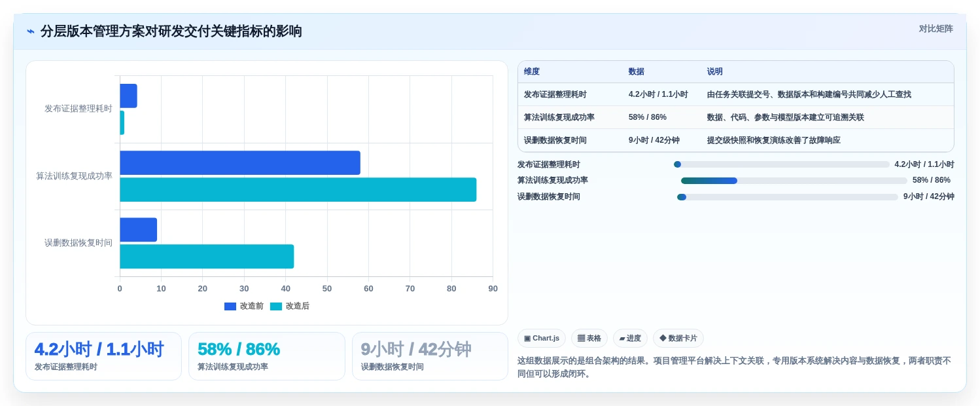Select the 数据卡片 tag chip

tap(678, 339)
